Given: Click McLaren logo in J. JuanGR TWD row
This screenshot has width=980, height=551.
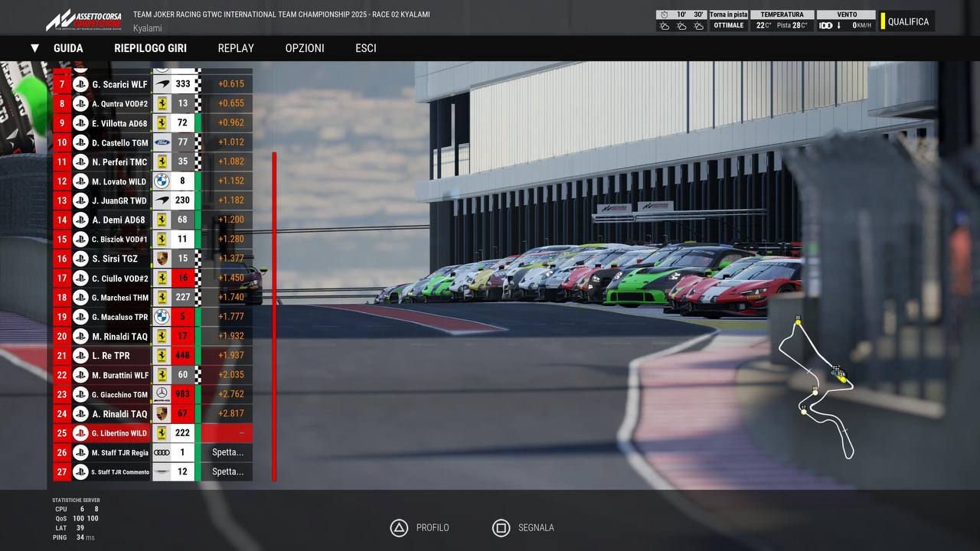Looking at the screenshot, I should click(162, 201).
